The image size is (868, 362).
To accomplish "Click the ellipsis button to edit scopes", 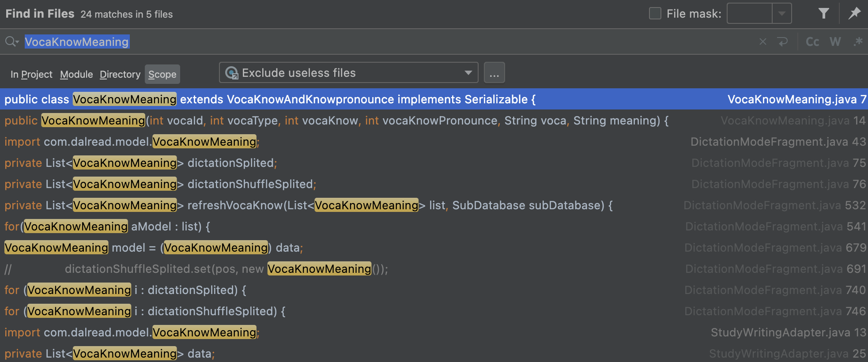I will pos(494,73).
